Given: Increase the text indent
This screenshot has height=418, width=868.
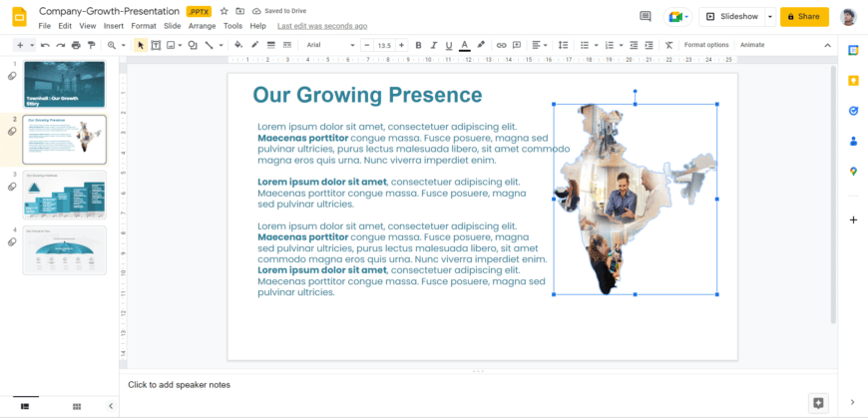Looking at the screenshot, I should (x=650, y=45).
